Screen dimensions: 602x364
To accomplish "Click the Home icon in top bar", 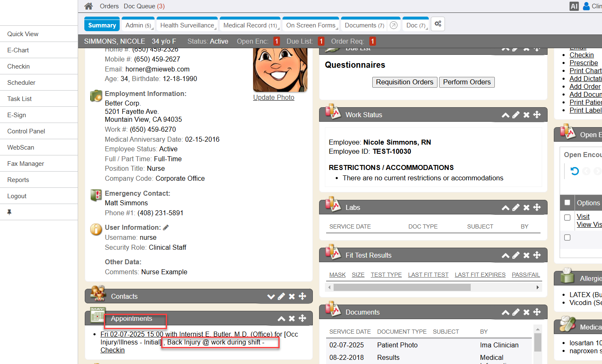I will [88, 6].
